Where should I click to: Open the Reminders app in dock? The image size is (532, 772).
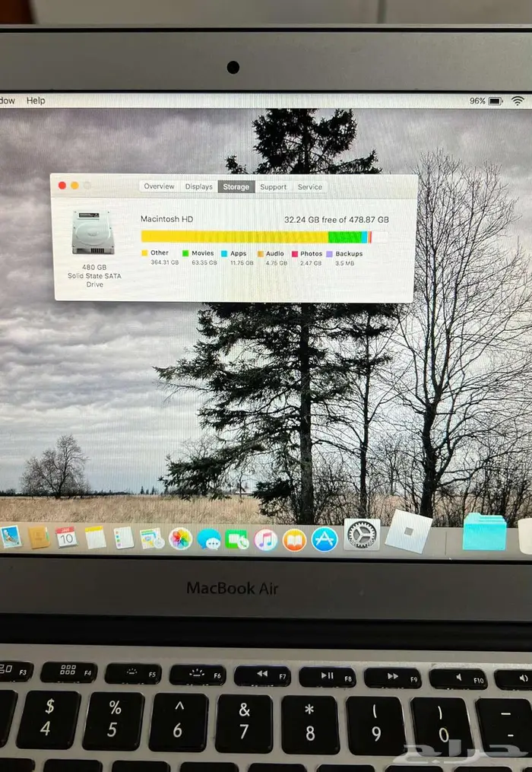123,538
